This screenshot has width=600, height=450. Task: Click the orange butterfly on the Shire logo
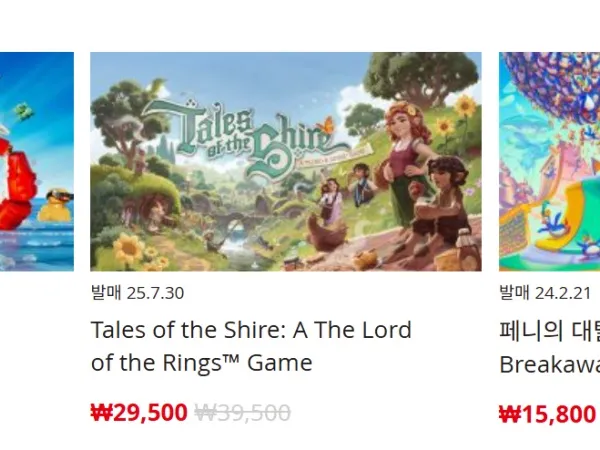tap(328, 124)
